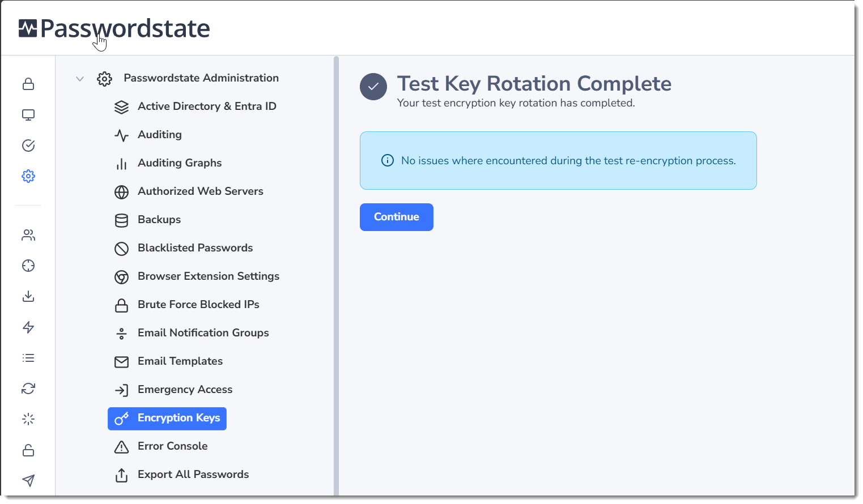863x504 pixels.
Task: Open Blacklisted Passwords
Action: coord(195,248)
